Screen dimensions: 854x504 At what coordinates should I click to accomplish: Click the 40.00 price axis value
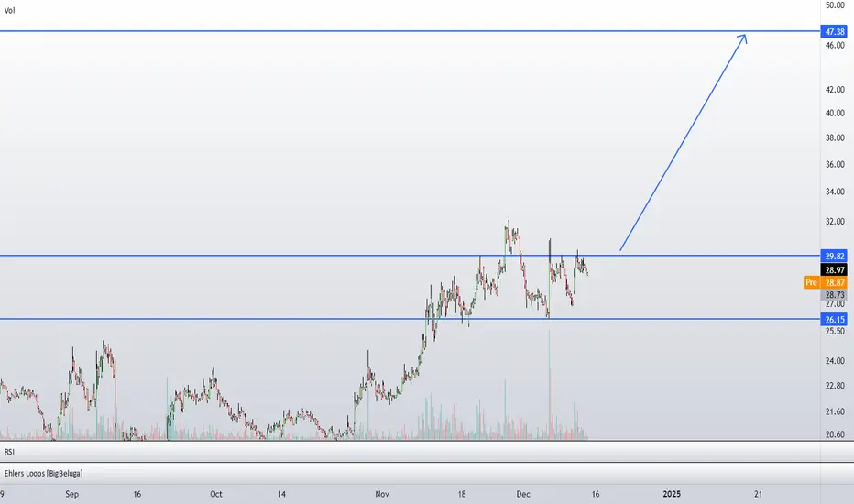[835, 114]
